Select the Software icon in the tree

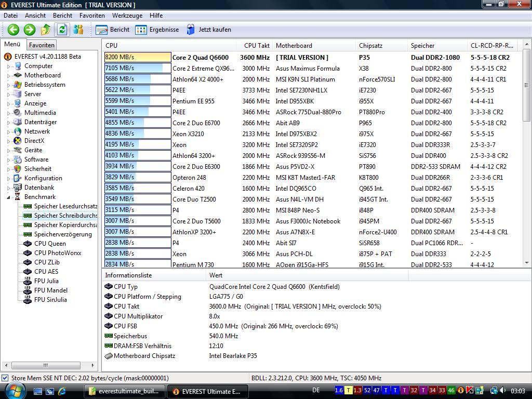pos(18,159)
